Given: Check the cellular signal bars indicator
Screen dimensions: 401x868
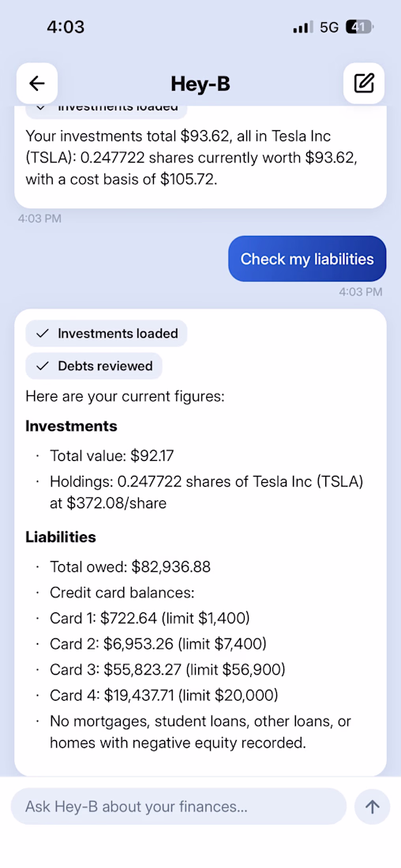Looking at the screenshot, I should point(303,27).
